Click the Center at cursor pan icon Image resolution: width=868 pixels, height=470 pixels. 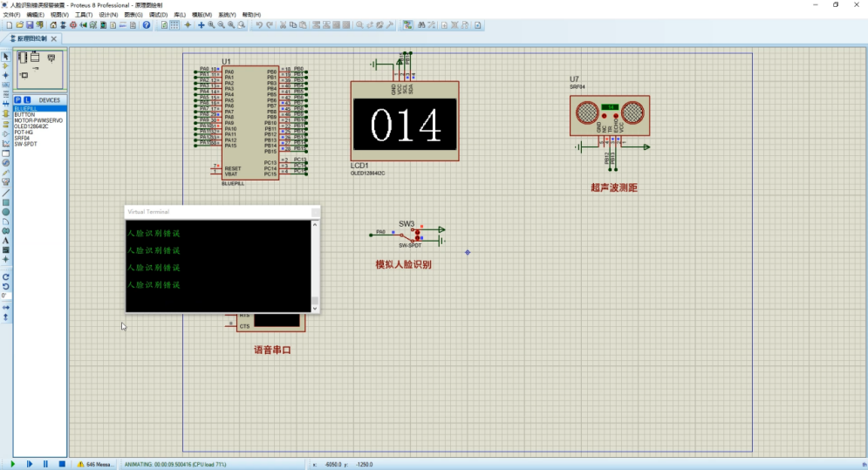coord(201,25)
